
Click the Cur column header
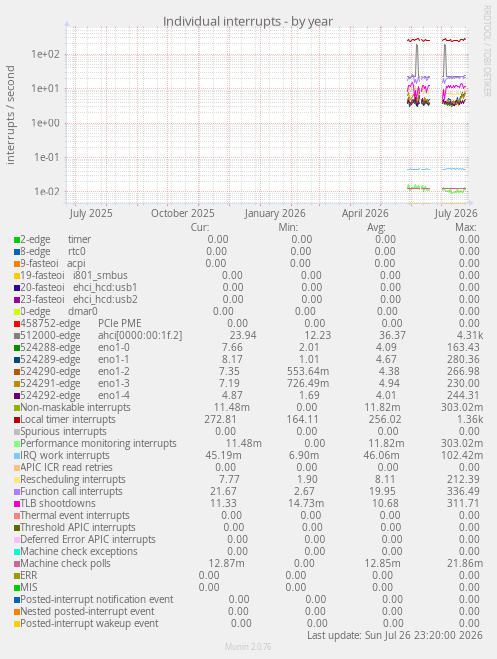200,228
